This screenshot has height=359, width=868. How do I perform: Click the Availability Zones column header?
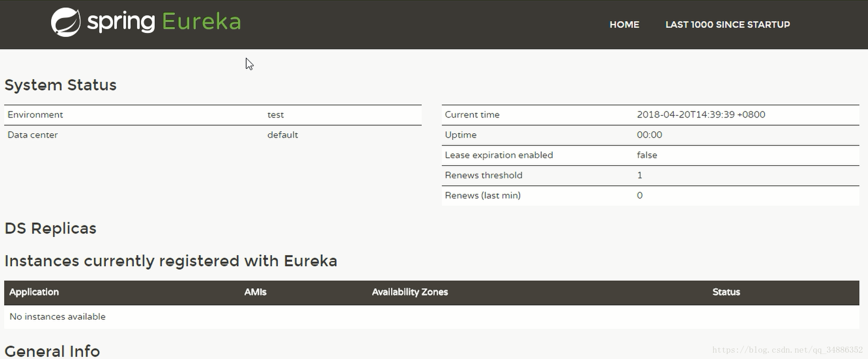click(x=410, y=292)
